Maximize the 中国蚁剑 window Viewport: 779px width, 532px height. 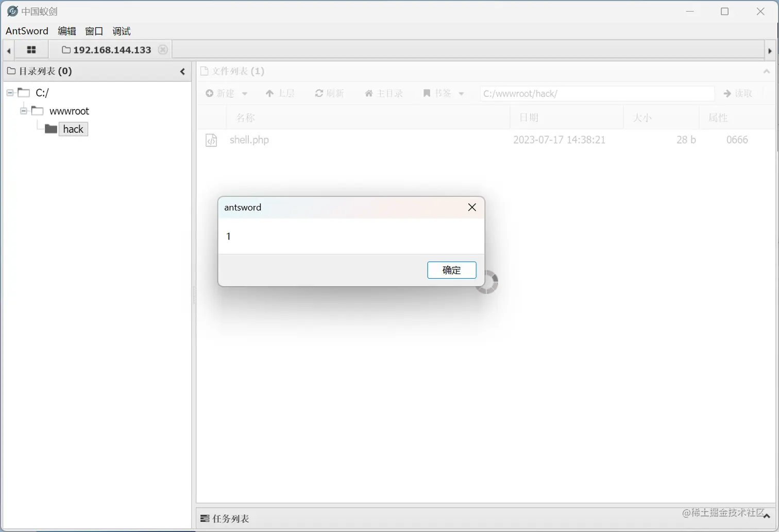click(725, 11)
